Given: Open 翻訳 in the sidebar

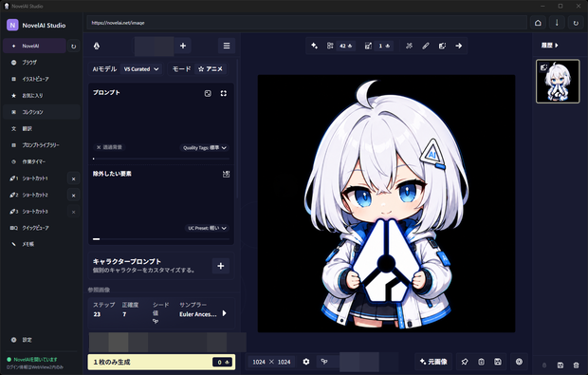Looking at the screenshot, I should click(x=41, y=128).
